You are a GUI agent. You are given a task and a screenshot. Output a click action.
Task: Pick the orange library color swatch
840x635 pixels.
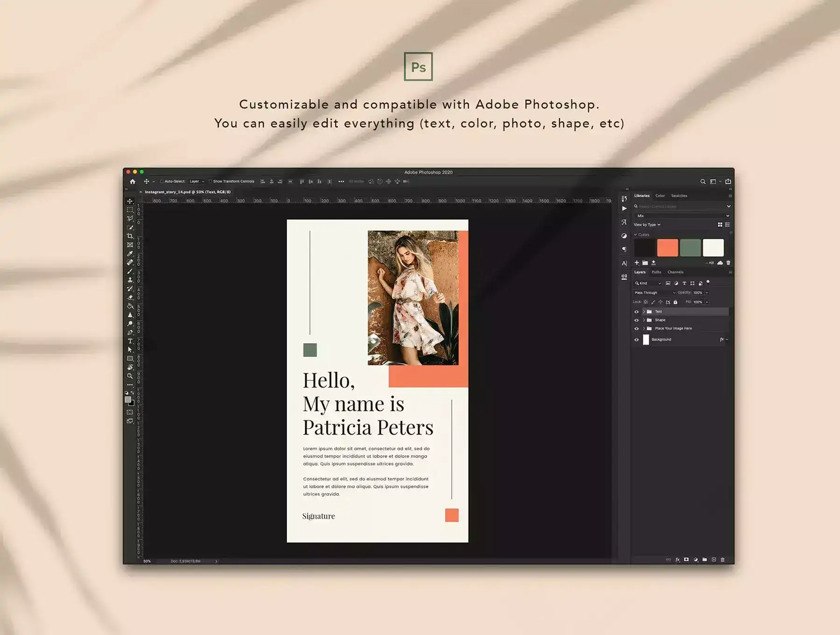pos(667,248)
